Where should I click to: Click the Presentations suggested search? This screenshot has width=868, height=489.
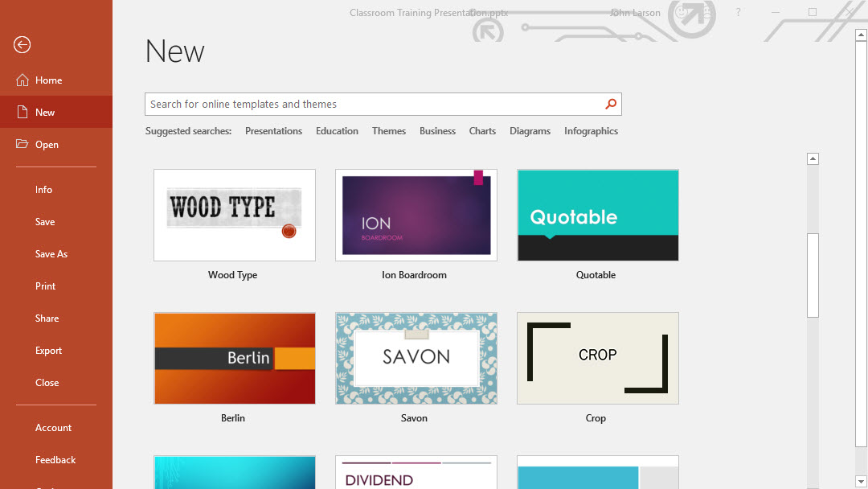[273, 131]
